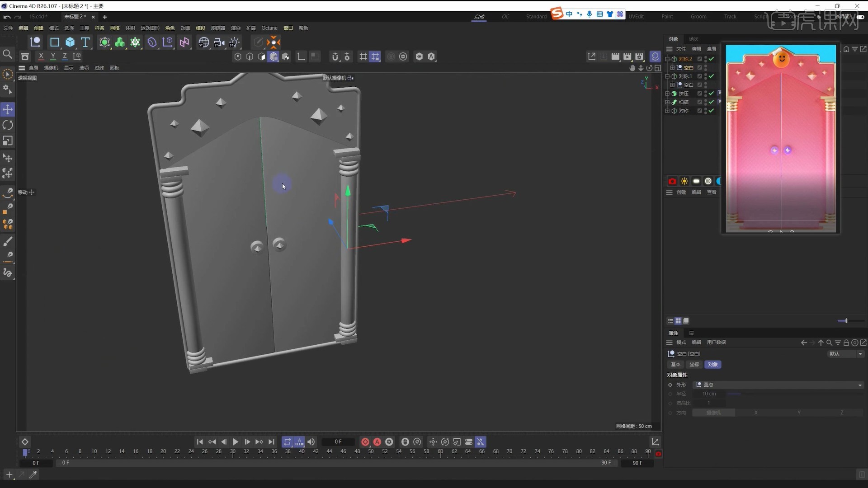Expand the 挤压 object hierarchy
The image size is (868, 488).
(x=667, y=93)
